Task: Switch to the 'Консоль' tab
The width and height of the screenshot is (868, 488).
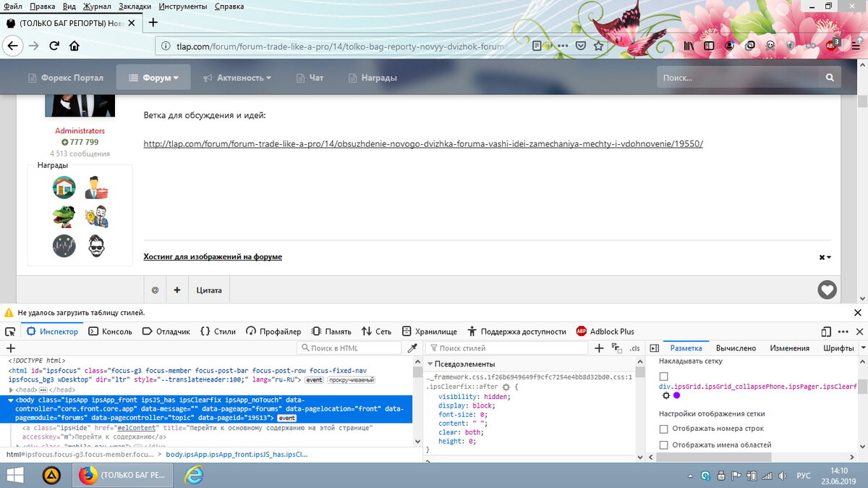Action: click(110, 332)
